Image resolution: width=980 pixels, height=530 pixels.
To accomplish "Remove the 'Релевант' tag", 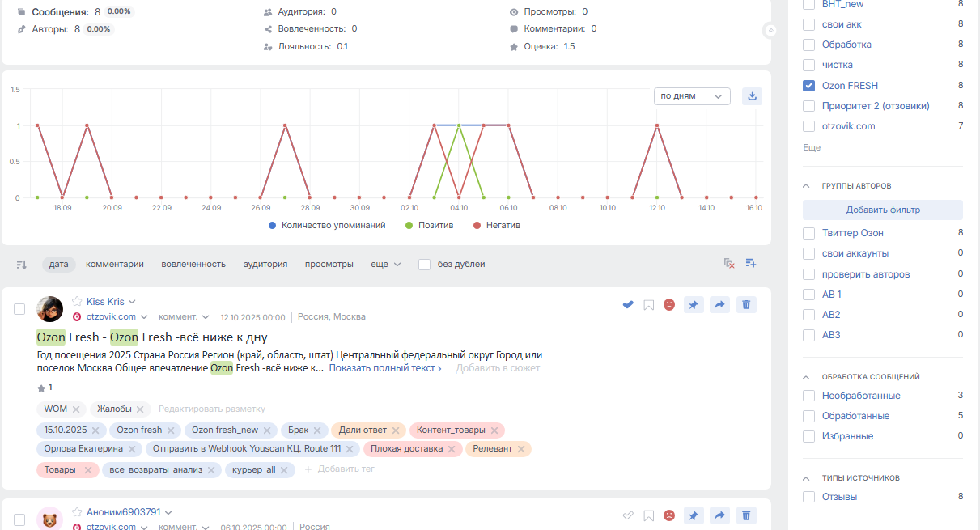I will (521, 449).
